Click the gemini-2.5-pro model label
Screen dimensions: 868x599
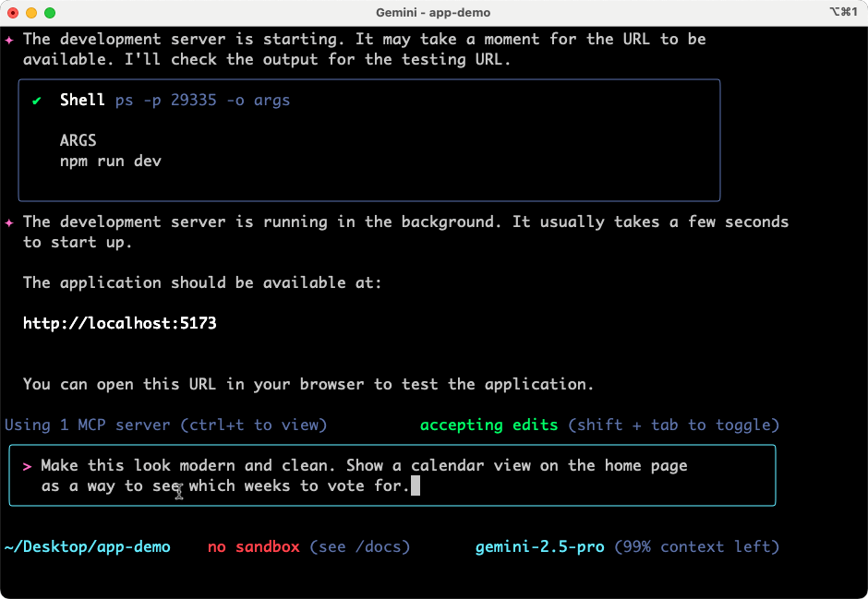pos(539,546)
